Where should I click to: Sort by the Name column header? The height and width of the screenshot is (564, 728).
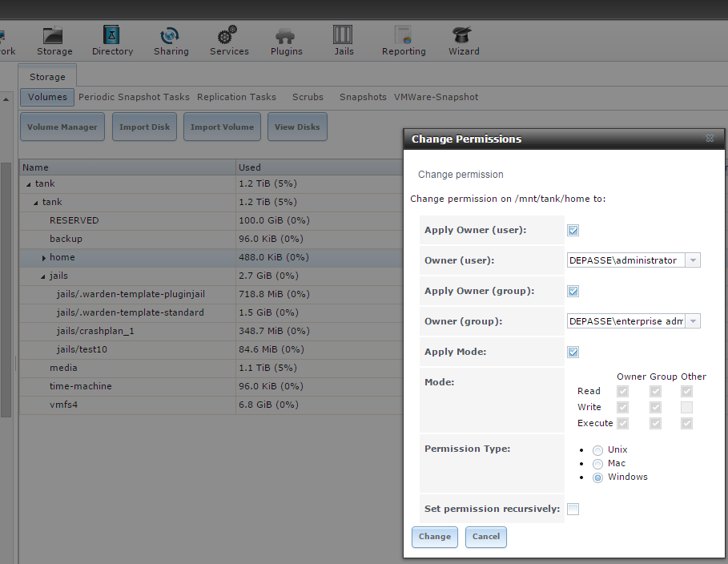coord(127,167)
